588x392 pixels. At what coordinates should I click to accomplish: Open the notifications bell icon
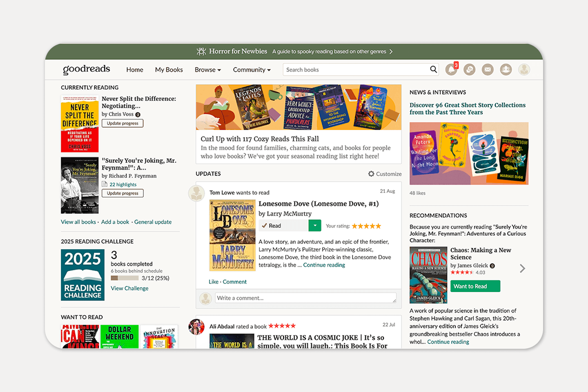pyautogui.click(x=451, y=69)
